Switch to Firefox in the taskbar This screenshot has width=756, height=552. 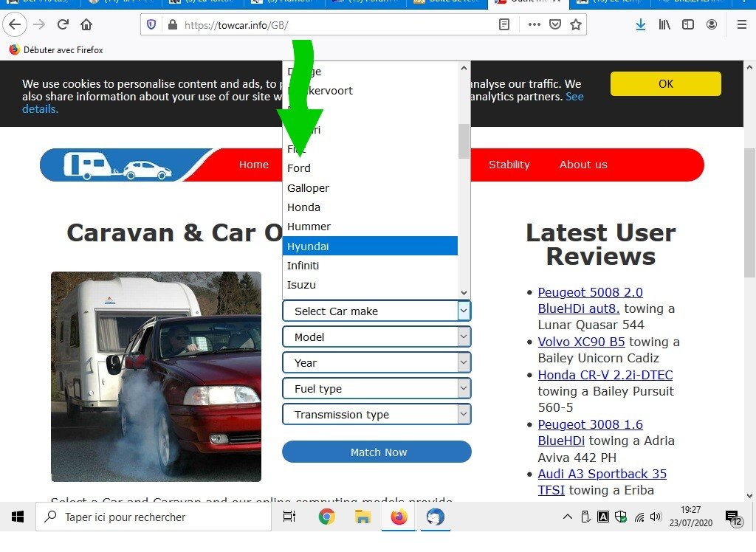(x=399, y=517)
